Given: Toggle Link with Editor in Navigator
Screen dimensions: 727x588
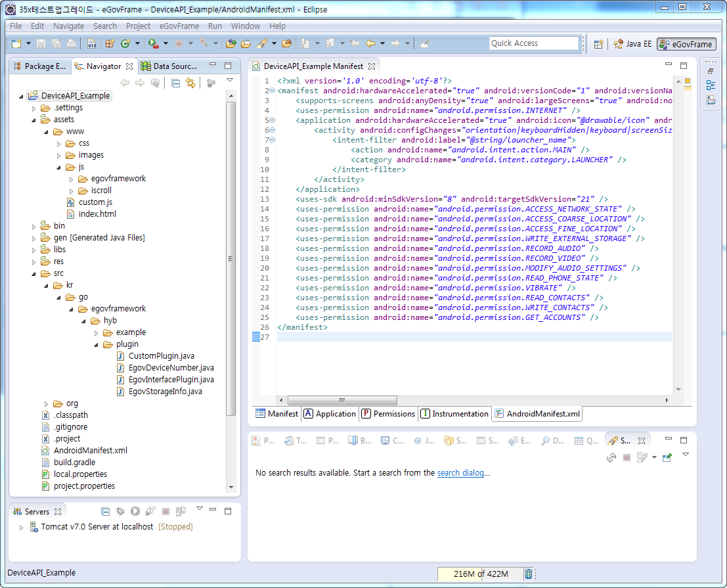Looking at the screenshot, I should point(190,83).
